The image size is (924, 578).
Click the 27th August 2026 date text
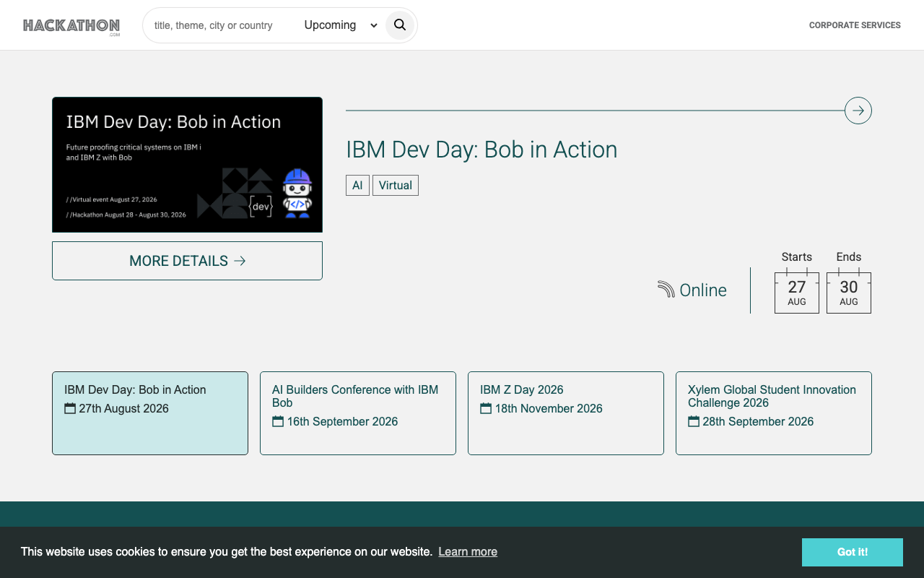123,409
